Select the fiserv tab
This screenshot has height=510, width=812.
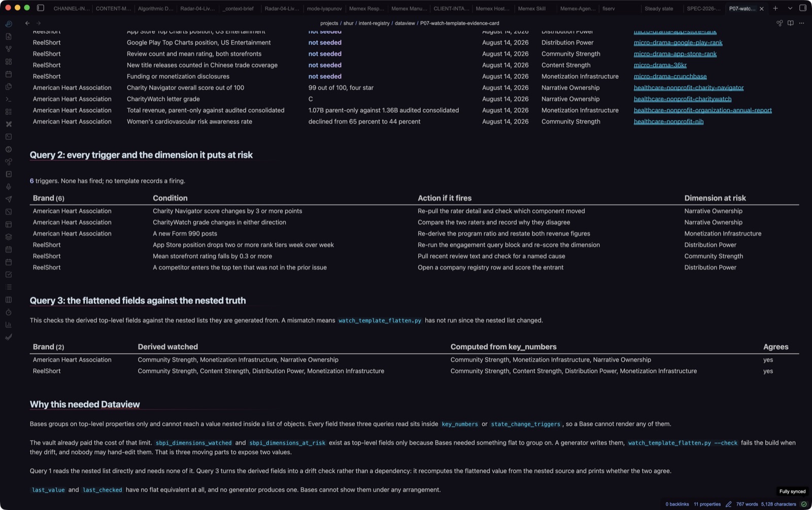point(608,9)
